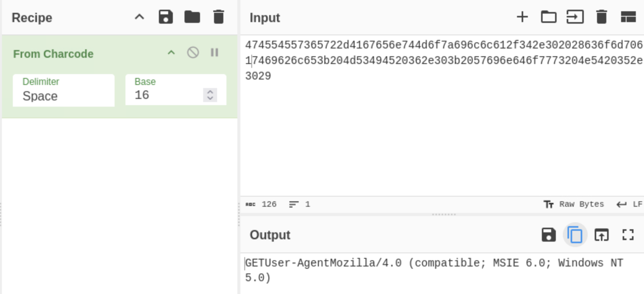
Task: Clear the recipe with trash icon
Action: 219,17
